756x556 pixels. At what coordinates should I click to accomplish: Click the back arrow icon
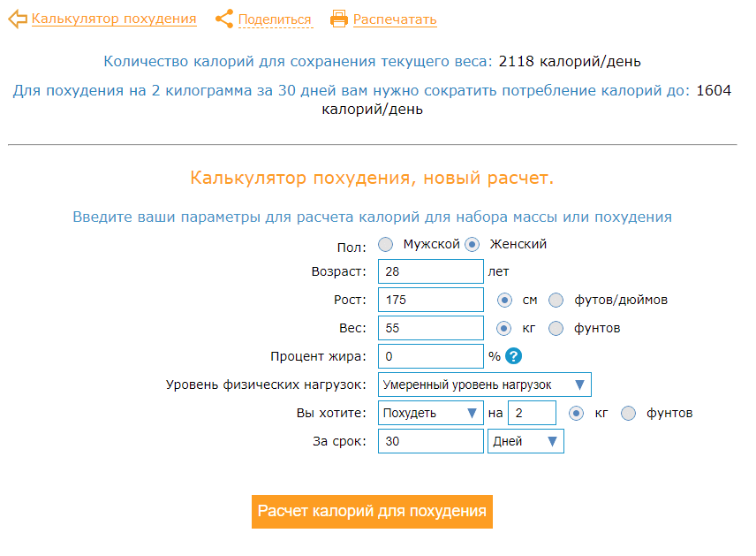[18, 19]
